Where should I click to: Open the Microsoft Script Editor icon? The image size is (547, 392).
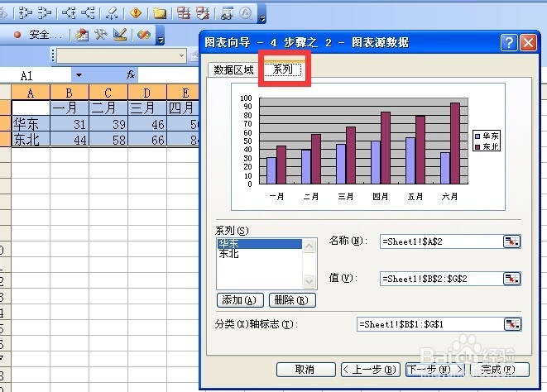144,35
